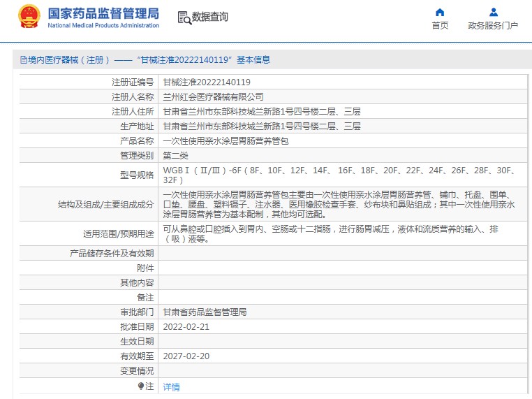Click the 审批部门 row label

pyautogui.click(x=137, y=312)
